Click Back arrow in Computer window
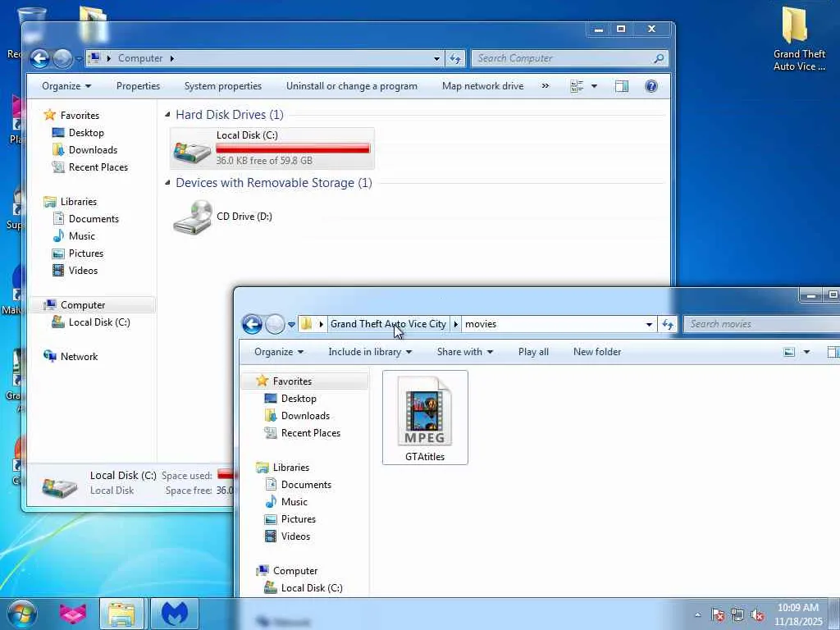 (x=39, y=58)
